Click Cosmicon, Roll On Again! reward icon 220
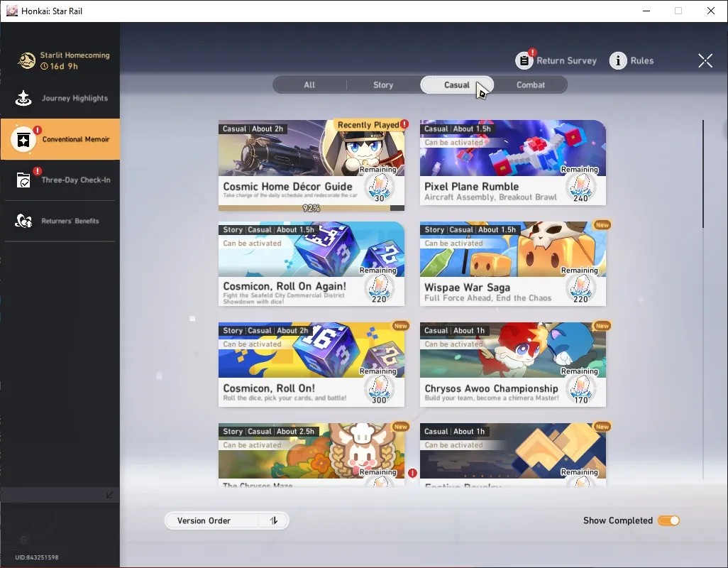 pos(380,290)
